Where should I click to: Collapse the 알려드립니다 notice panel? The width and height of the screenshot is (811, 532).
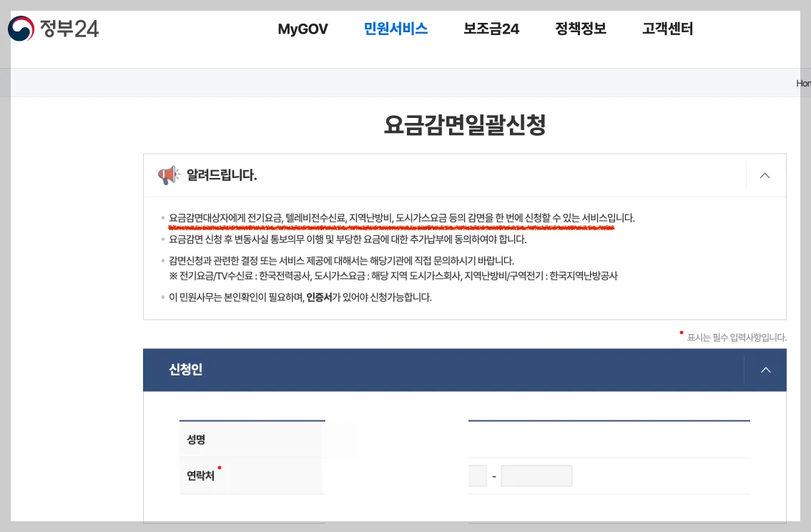[x=765, y=175]
